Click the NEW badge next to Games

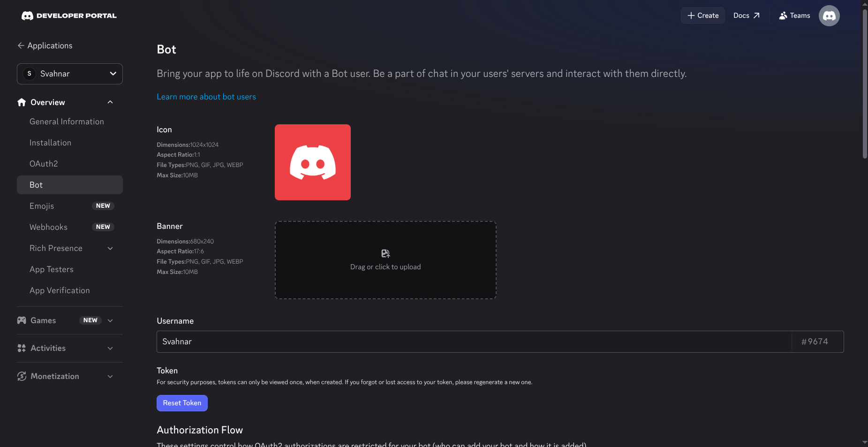point(91,320)
